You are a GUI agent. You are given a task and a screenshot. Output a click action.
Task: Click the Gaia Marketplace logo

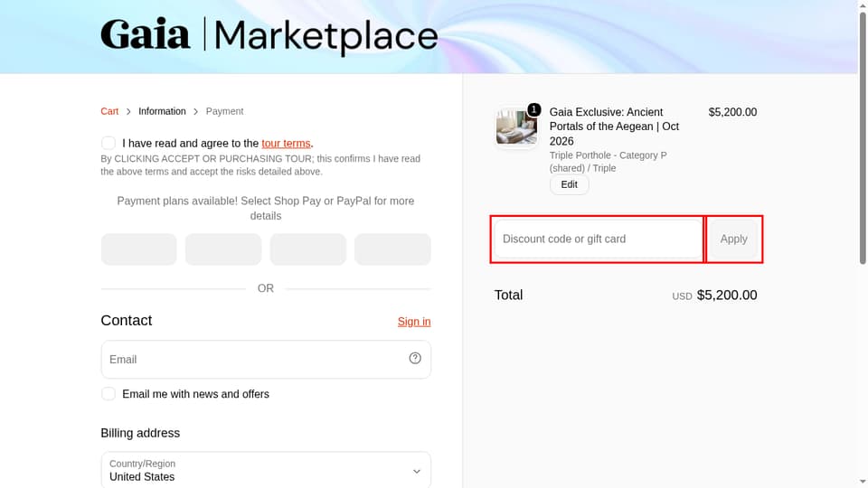coord(269,36)
